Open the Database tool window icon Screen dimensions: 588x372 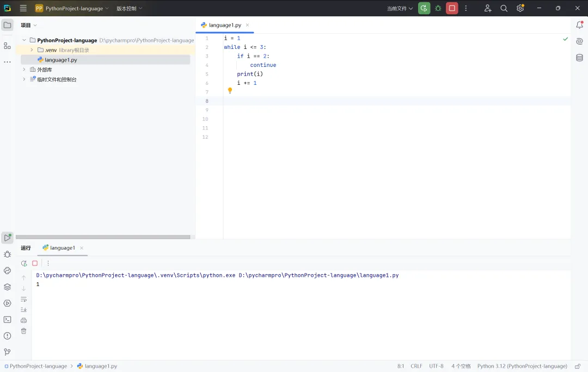(579, 58)
